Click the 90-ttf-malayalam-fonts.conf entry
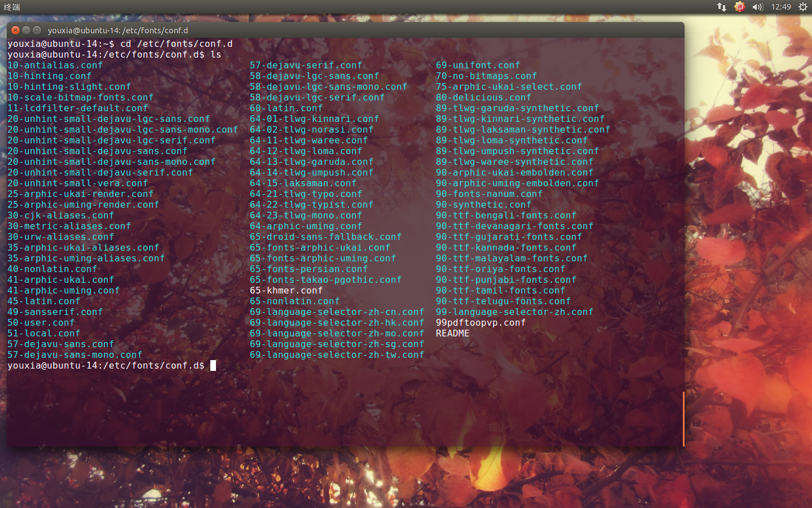The image size is (812, 508). pyautogui.click(x=512, y=259)
